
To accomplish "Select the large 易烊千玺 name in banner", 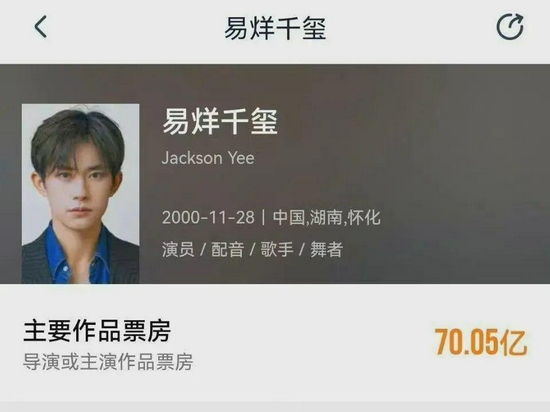I will (220, 121).
